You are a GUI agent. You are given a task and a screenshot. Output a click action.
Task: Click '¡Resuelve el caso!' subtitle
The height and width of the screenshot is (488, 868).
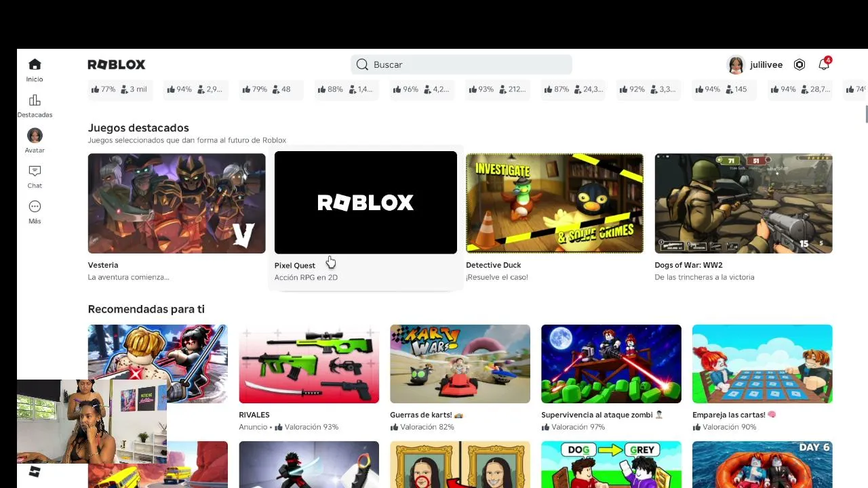[497, 277]
